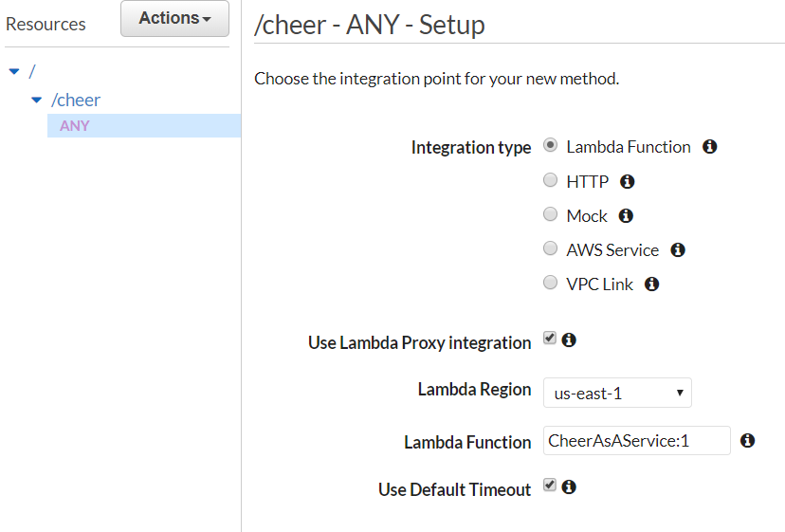Viewport: 785px width, 532px height.
Task: Open the Actions dropdown menu
Action: click(174, 19)
